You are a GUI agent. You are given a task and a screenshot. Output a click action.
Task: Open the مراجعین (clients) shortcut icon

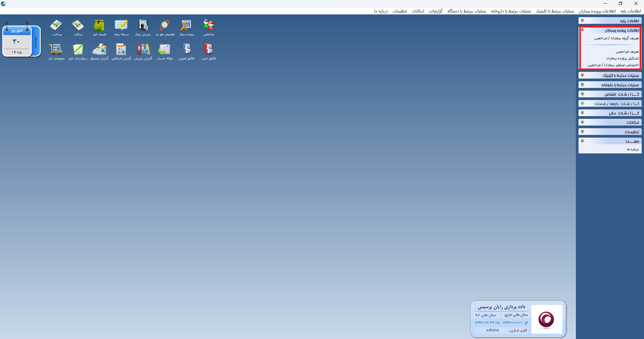(208, 28)
